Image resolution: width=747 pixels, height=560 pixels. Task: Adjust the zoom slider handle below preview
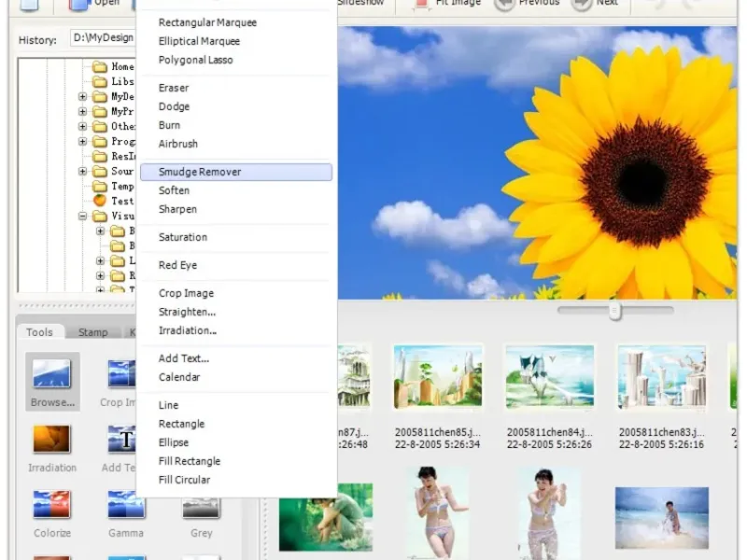(615, 311)
